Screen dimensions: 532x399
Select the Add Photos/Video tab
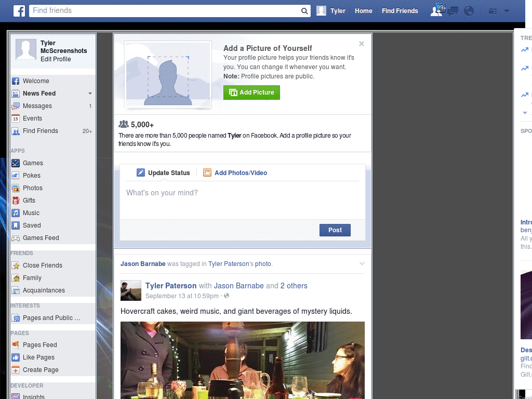tap(235, 172)
